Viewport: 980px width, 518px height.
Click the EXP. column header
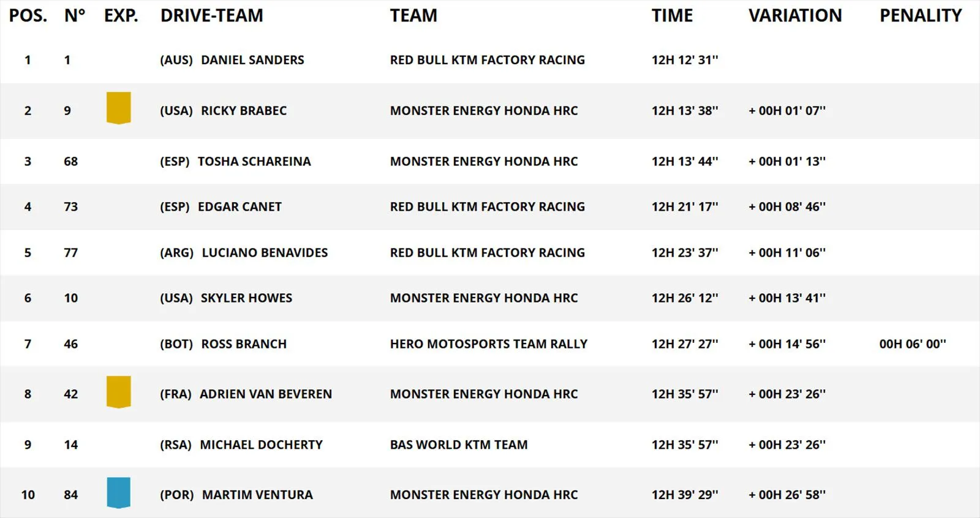point(121,15)
